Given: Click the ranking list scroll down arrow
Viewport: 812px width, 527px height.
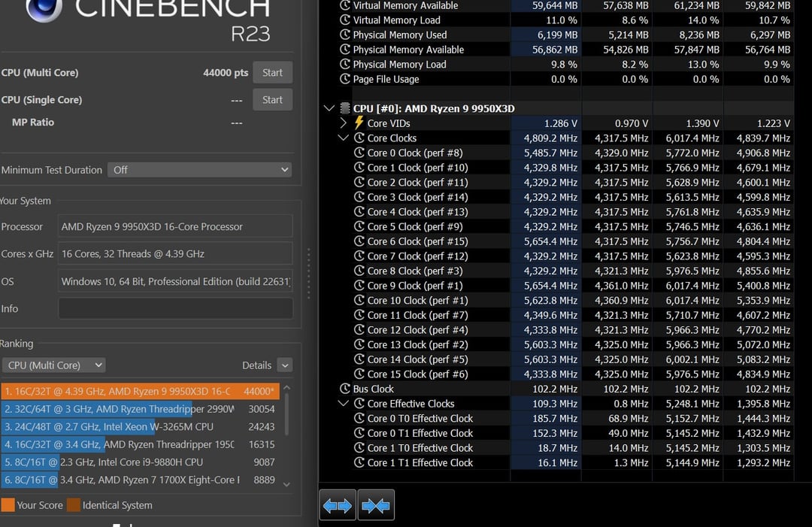Looking at the screenshot, I should click(287, 485).
